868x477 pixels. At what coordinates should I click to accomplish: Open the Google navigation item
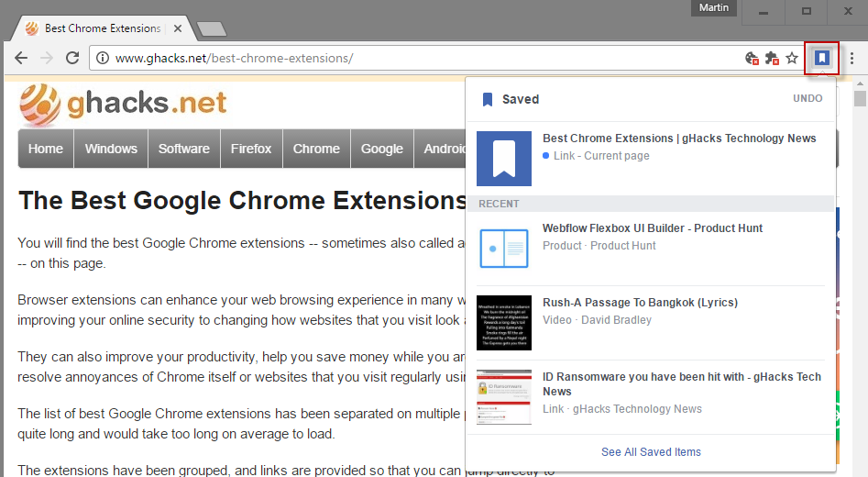pyautogui.click(x=382, y=149)
